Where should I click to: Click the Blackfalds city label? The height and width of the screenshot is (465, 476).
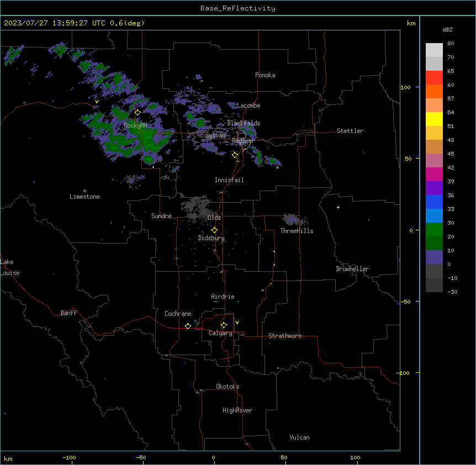(x=244, y=123)
